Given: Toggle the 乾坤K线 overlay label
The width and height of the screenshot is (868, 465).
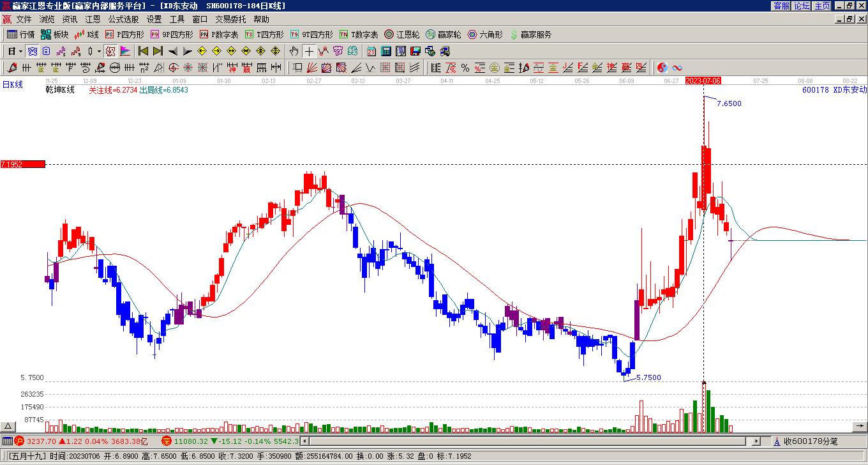Looking at the screenshot, I should pyautogui.click(x=60, y=90).
